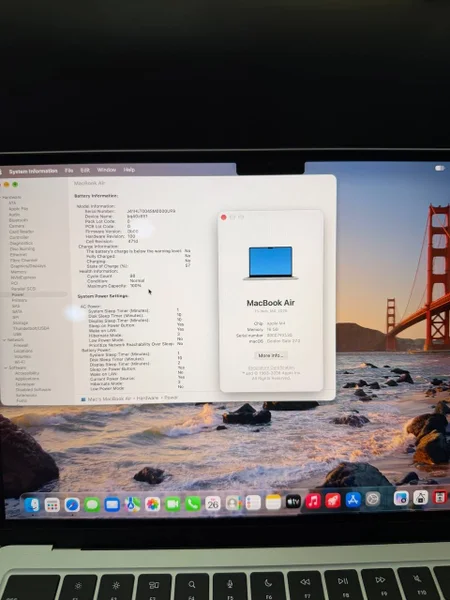This screenshot has width=450, height=600.
Task: Select Disabled Software in the sidebar
Action: 33,390
